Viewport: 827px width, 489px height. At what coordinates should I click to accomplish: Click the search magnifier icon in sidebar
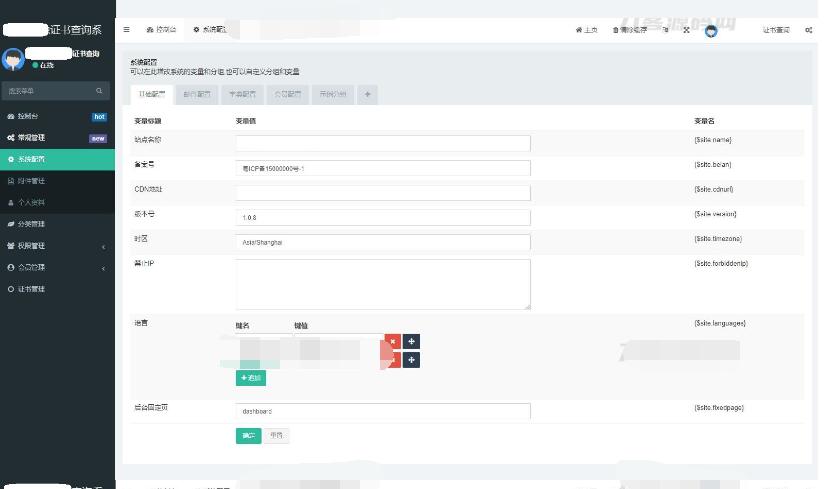click(99, 91)
